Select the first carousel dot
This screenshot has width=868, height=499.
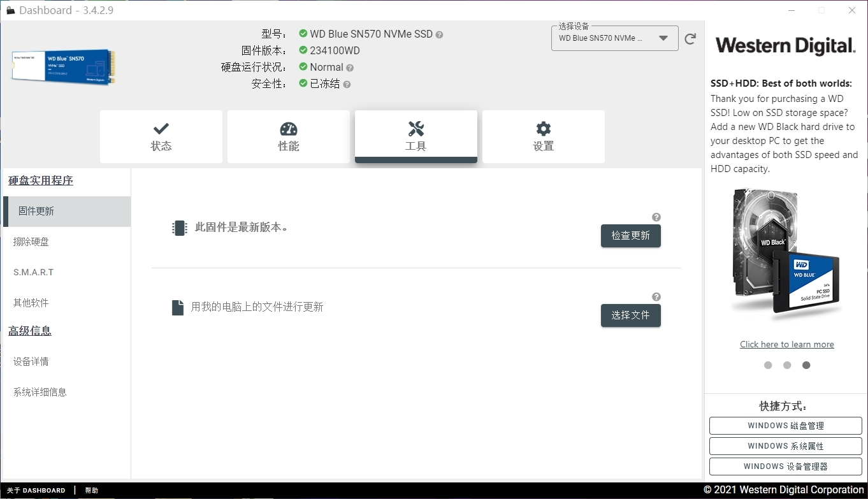768,365
